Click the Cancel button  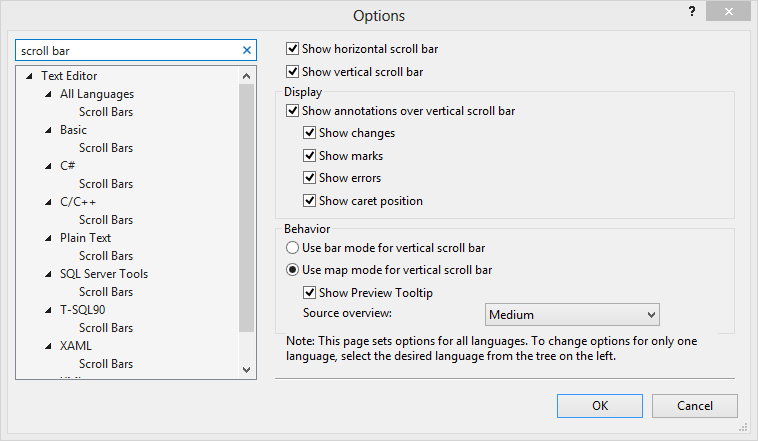point(694,406)
